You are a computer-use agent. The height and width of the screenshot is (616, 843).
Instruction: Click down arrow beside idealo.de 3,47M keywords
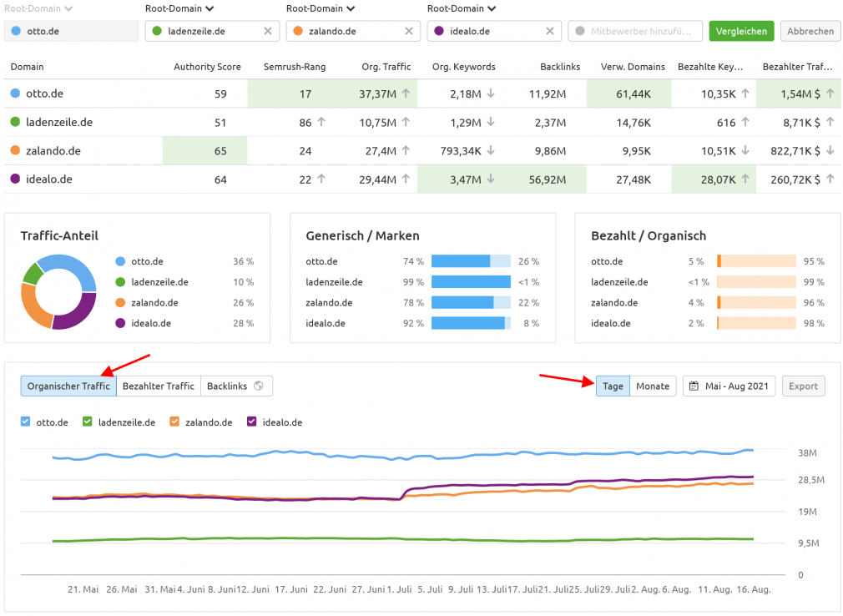click(x=490, y=179)
